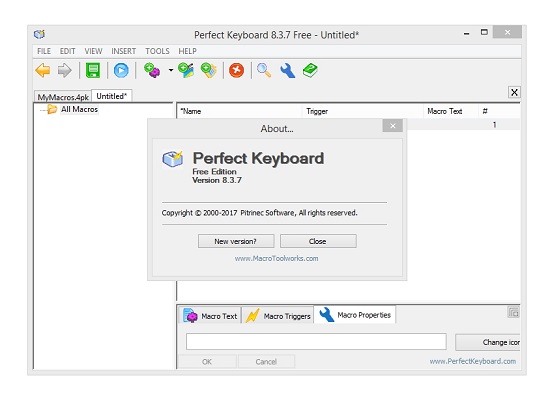Click the New version? button
The image size is (550, 393).
[236, 241]
